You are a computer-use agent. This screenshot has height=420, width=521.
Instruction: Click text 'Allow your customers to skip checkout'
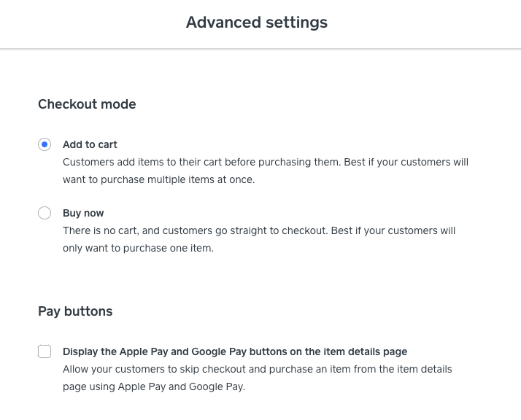[x=153, y=369]
